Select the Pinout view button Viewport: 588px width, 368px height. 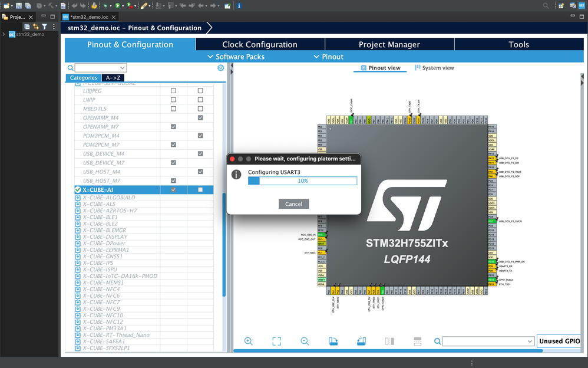[380, 68]
